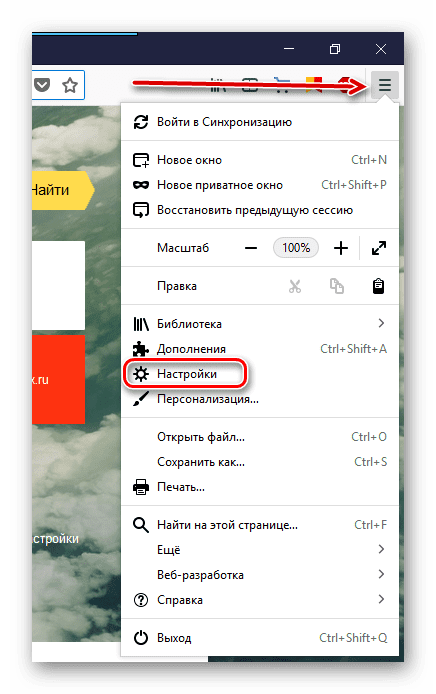Click the copy icon in Правка row
436x694 pixels.
[x=336, y=286]
